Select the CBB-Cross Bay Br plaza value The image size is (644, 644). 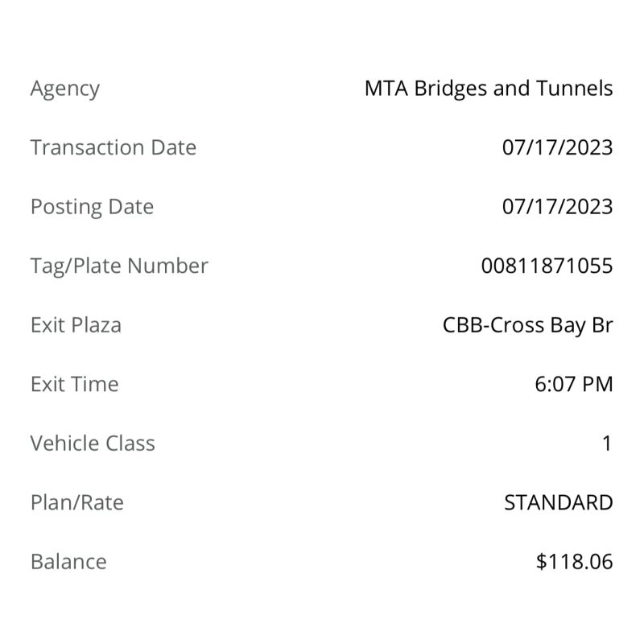coord(528,325)
